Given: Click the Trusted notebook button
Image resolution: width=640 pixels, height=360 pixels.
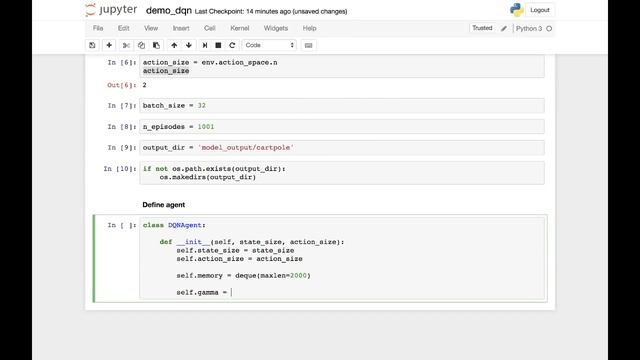Looking at the screenshot, I should pos(482,28).
